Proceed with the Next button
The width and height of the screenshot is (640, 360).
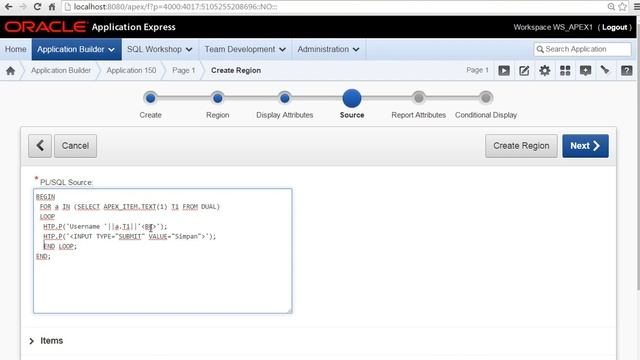(x=585, y=146)
